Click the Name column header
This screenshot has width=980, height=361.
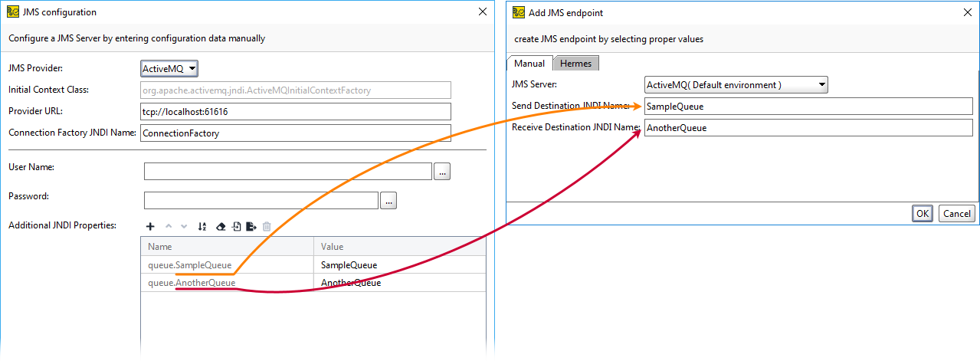click(228, 246)
